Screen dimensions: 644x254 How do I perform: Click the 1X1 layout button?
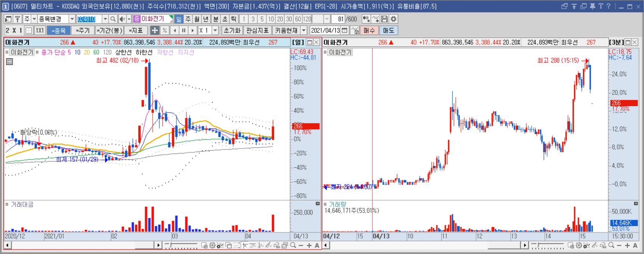tap(40, 30)
